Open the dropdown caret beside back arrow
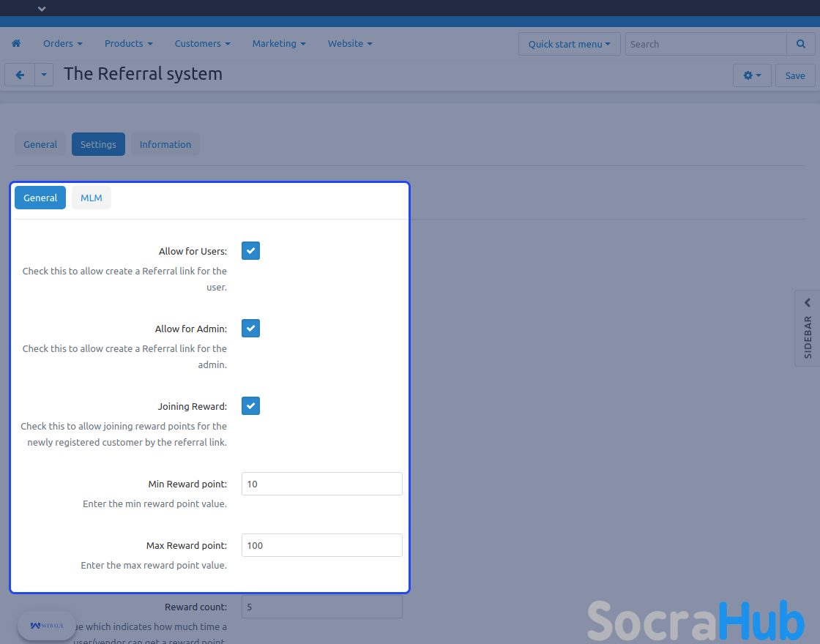This screenshot has width=820, height=644. [44, 75]
